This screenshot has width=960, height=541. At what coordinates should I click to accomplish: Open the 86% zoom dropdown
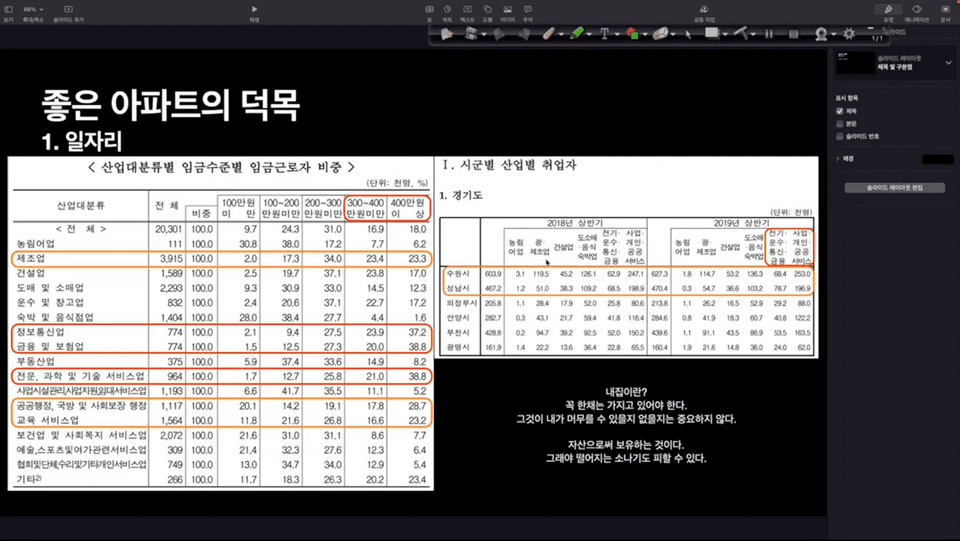coord(33,10)
